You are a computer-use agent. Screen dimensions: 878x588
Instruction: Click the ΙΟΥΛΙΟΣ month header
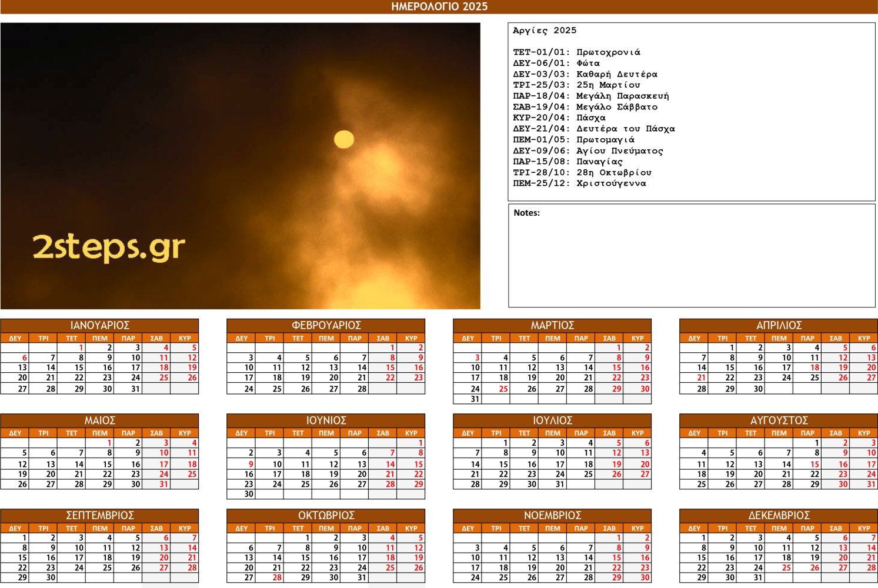[x=552, y=420]
